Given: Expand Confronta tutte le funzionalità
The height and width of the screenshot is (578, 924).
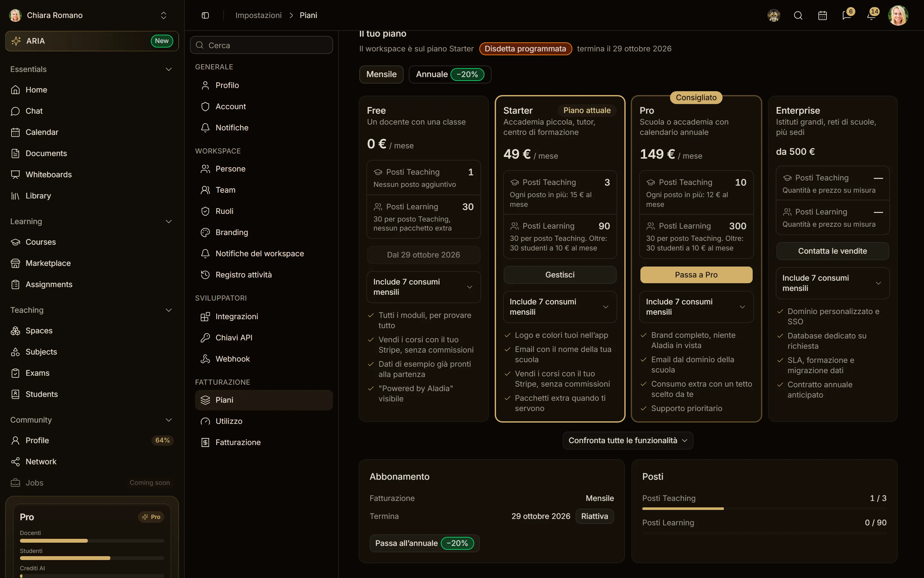Looking at the screenshot, I should (628, 440).
